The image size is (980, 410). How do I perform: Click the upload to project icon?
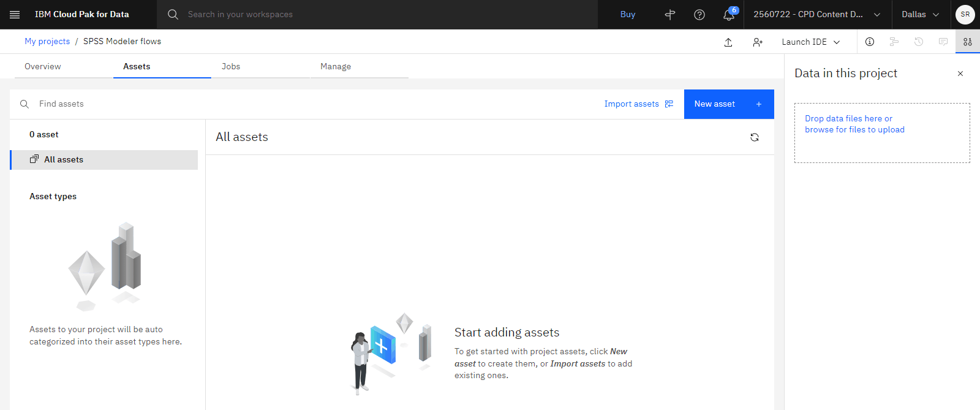coord(728,42)
